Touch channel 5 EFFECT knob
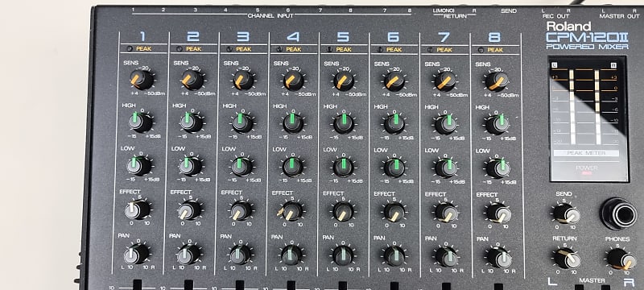 pyautogui.click(x=343, y=211)
